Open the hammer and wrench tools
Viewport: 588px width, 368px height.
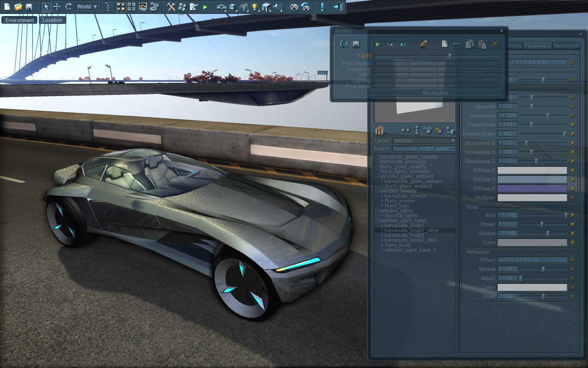tap(171, 7)
